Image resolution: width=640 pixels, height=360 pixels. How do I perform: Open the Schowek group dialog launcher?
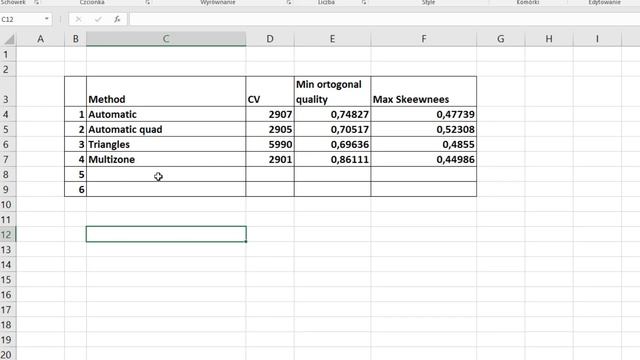coord(36,2)
